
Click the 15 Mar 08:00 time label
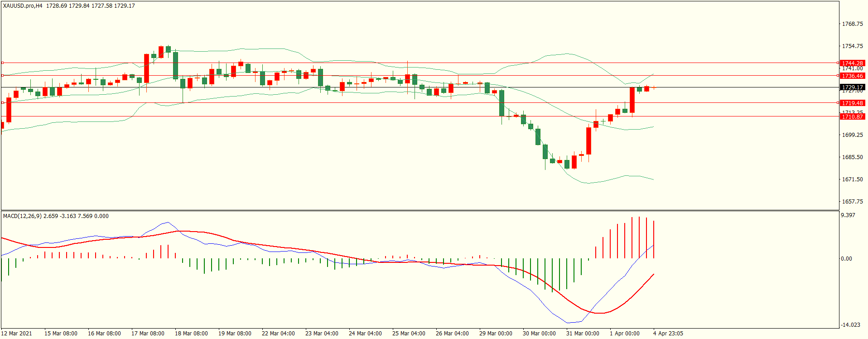click(x=61, y=334)
